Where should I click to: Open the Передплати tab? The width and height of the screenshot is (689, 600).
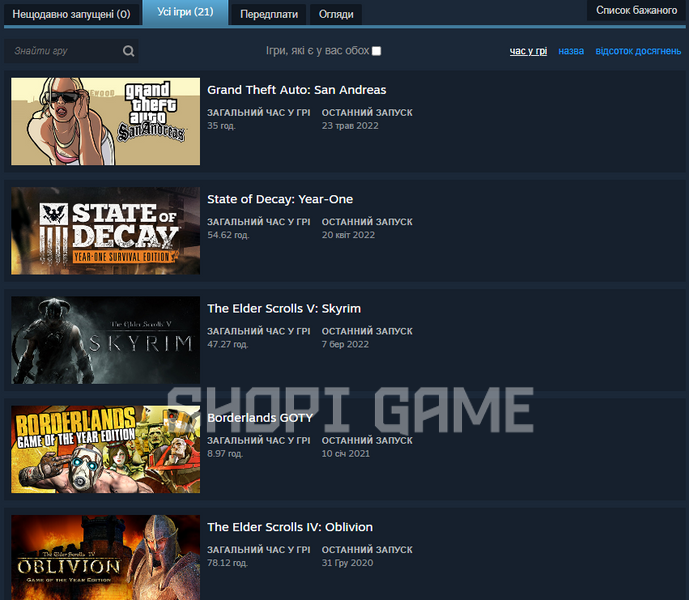click(x=268, y=15)
